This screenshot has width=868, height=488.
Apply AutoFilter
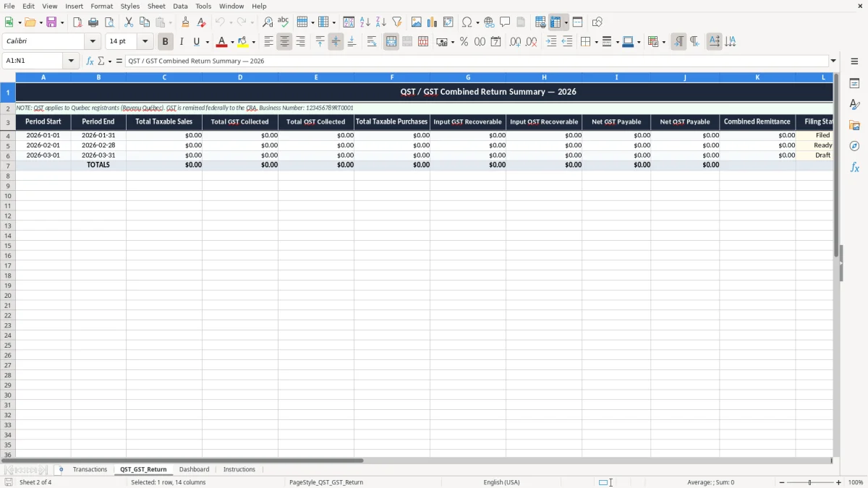point(397,22)
